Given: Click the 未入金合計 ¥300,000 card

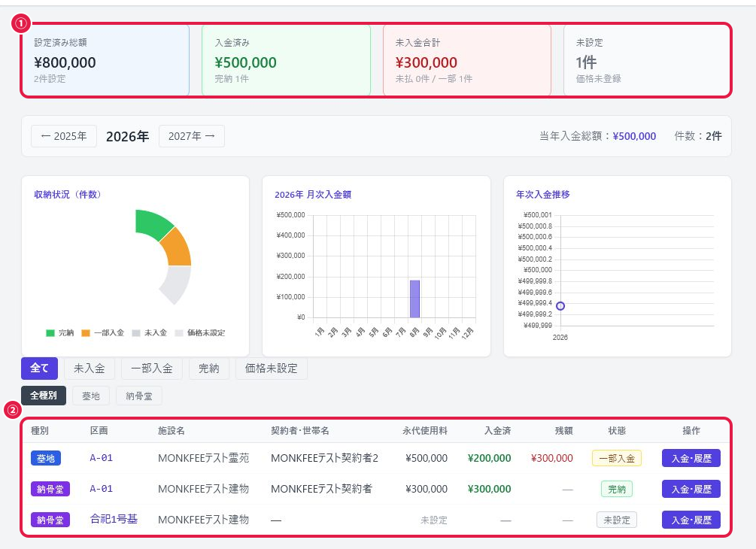Looking at the screenshot, I should click(466, 60).
